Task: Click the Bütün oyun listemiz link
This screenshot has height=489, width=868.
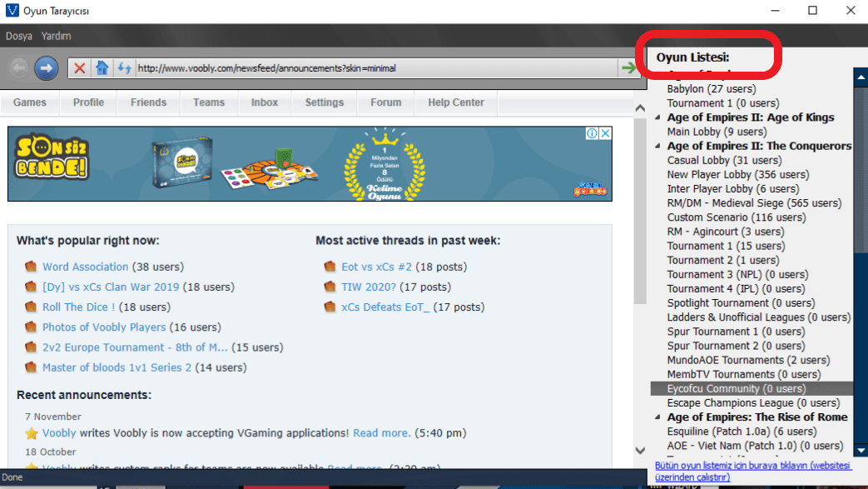Action: [x=753, y=472]
